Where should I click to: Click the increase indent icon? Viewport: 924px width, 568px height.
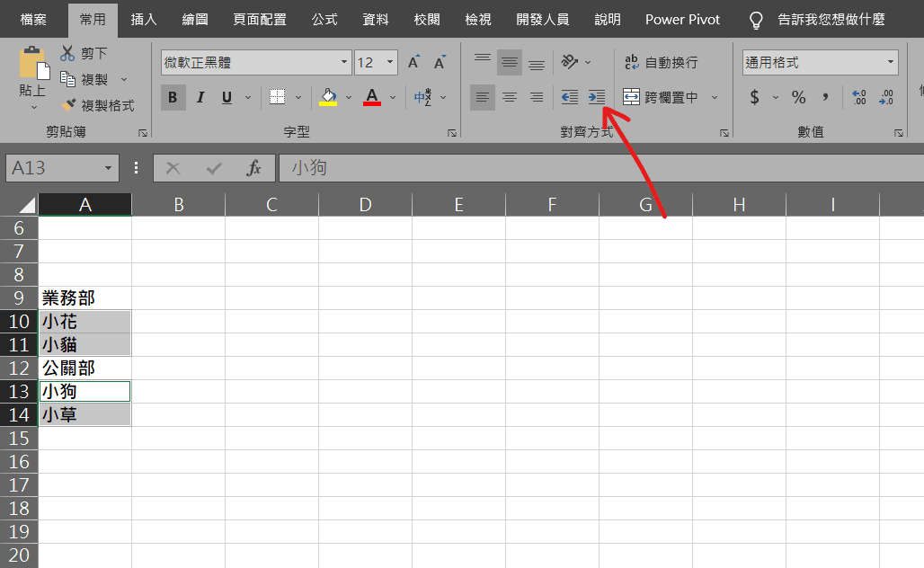[596, 97]
